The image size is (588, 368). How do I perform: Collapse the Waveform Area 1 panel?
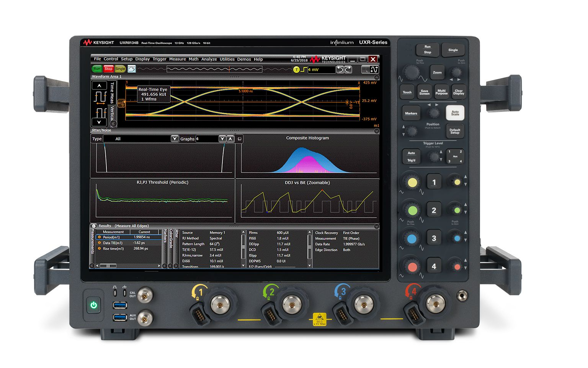point(376,77)
